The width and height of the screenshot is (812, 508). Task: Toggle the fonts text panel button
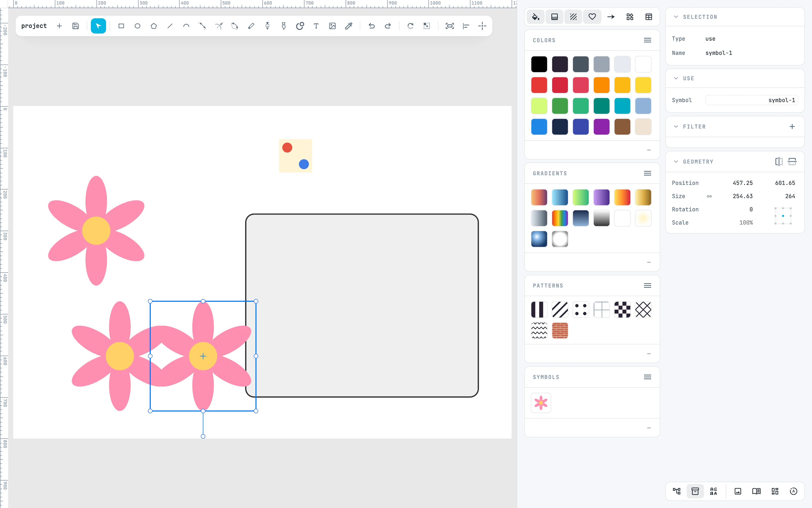(x=714, y=491)
